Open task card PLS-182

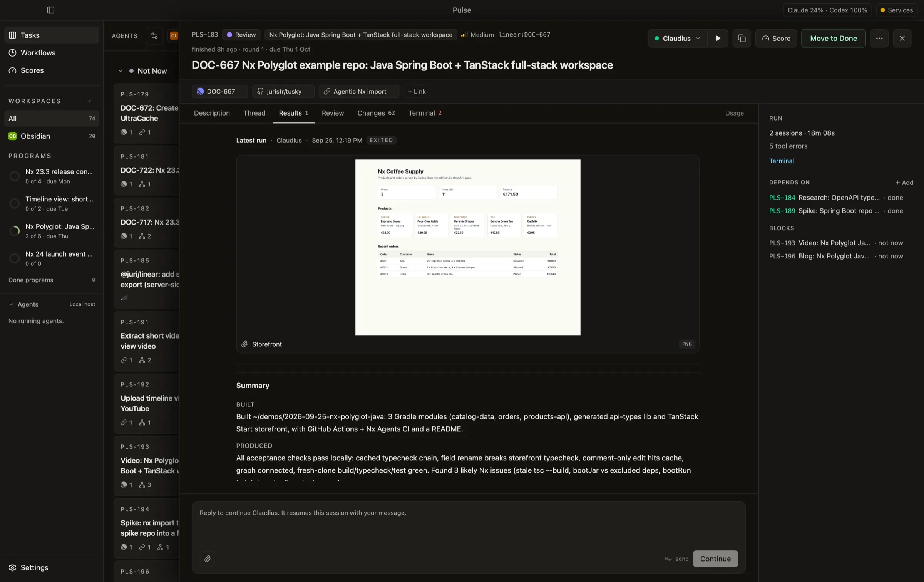pyautogui.click(x=147, y=222)
